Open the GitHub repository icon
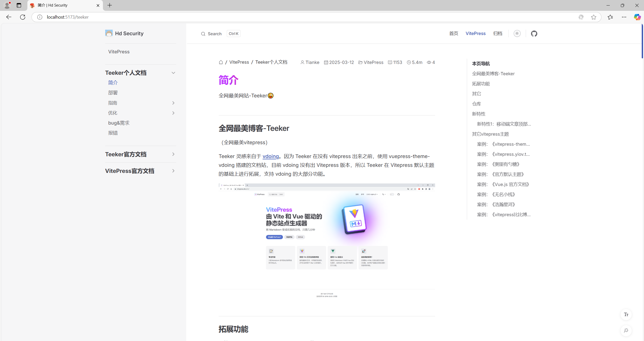Image resolution: width=644 pixels, height=341 pixels. [534, 33]
